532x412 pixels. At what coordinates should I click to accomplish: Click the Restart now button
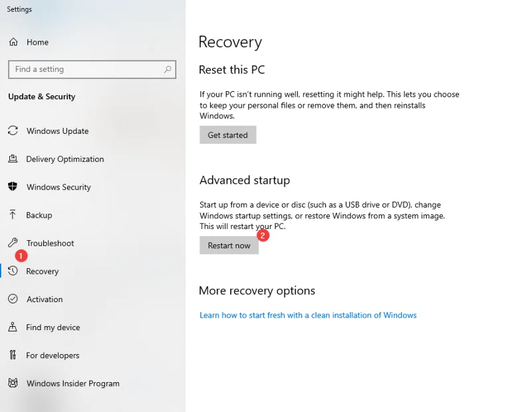[x=229, y=245]
